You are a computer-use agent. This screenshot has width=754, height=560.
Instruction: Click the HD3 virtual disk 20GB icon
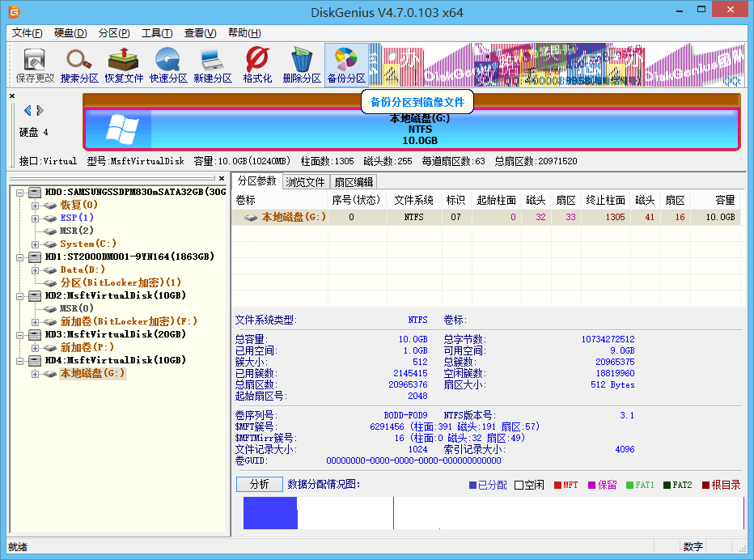point(34,334)
